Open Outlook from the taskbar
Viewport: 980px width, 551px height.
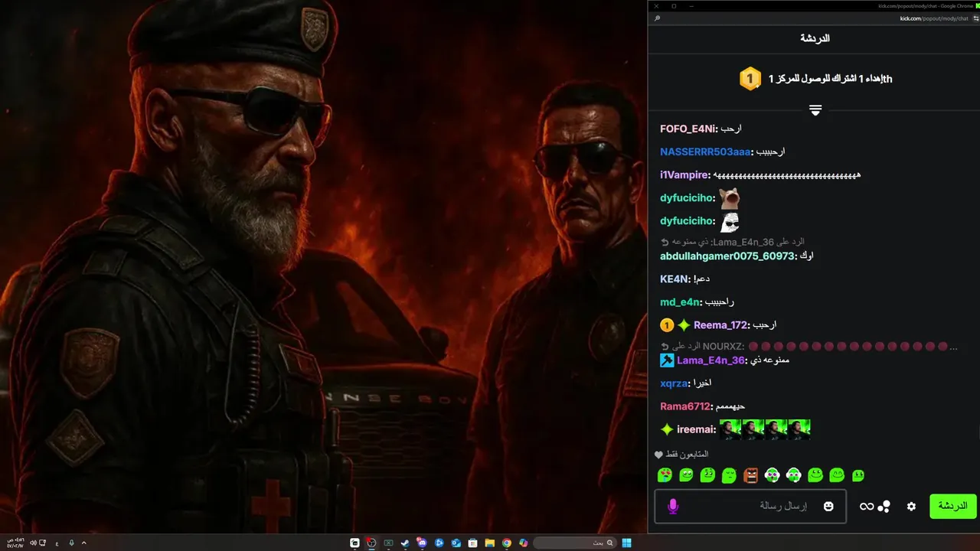click(456, 543)
